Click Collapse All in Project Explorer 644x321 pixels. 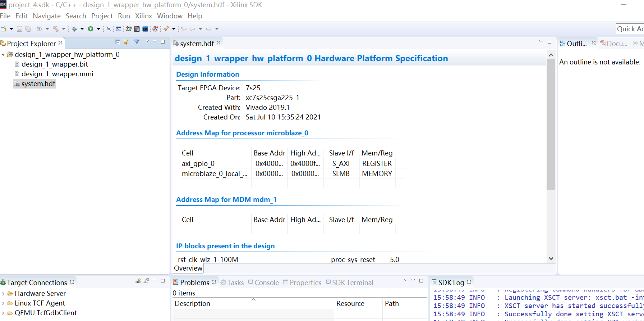point(118,42)
